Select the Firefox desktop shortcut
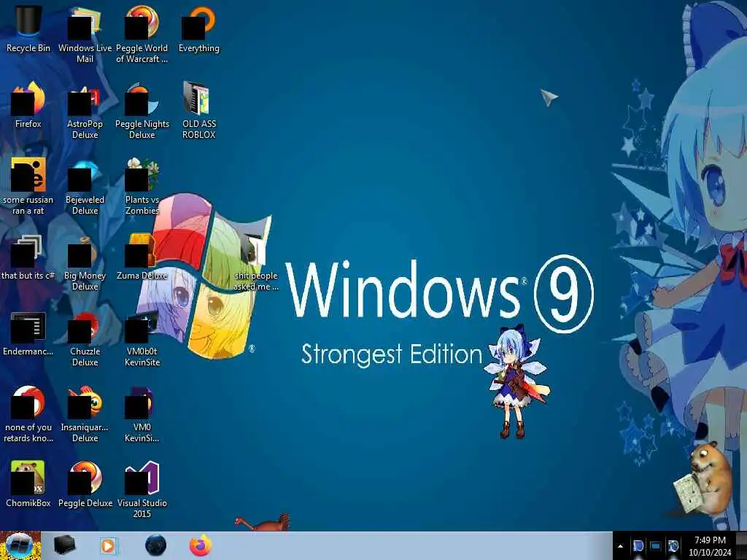 (x=28, y=105)
